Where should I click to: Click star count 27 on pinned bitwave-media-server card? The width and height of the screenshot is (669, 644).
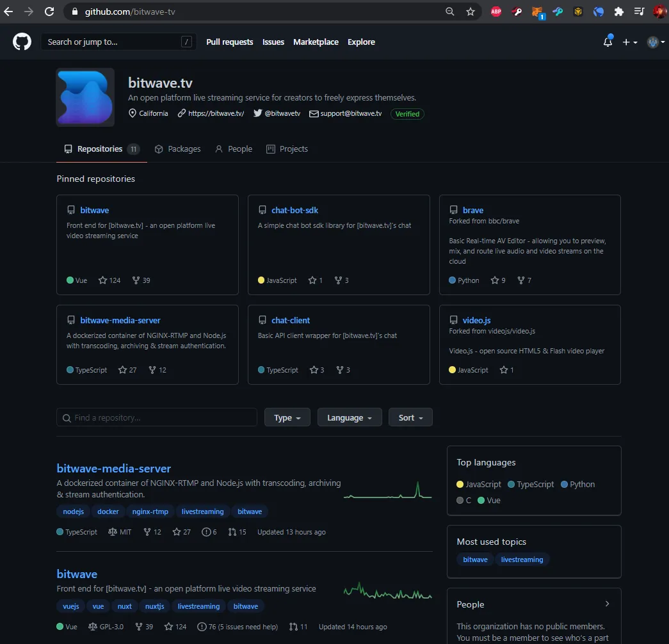pyautogui.click(x=127, y=370)
